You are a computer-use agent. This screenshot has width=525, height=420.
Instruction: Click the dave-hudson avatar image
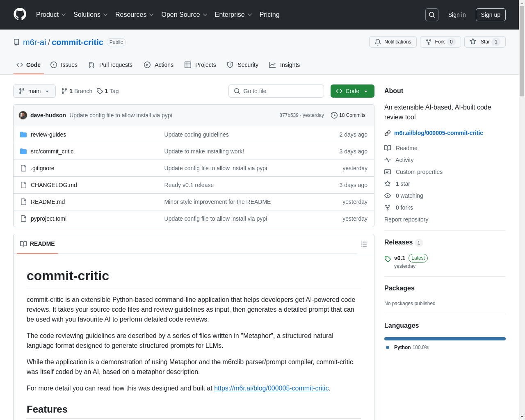(x=23, y=115)
